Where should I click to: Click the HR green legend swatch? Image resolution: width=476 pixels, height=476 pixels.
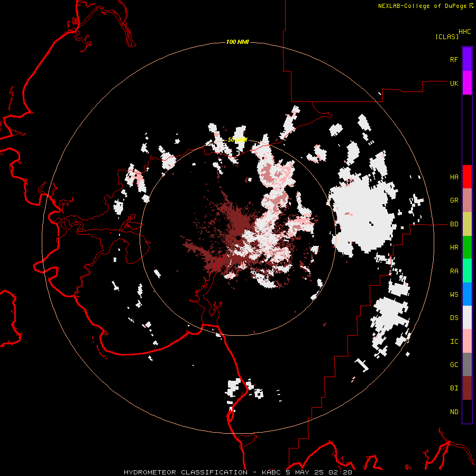(x=467, y=247)
